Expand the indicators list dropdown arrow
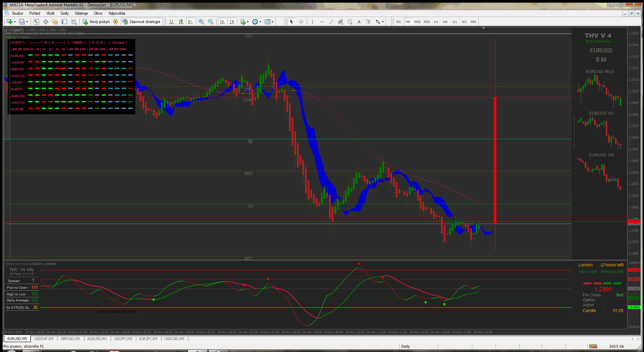This screenshot has height=352, width=644. (248, 22)
